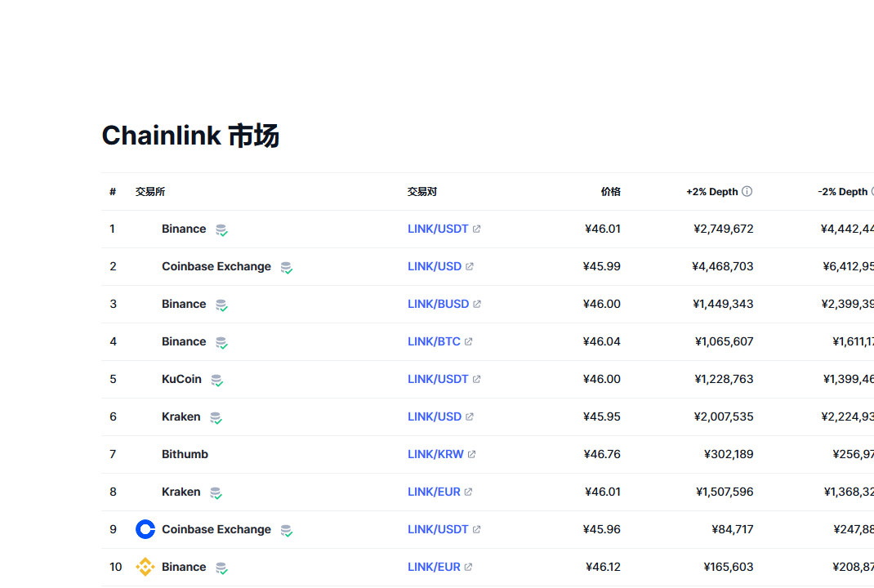874x588 pixels.
Task: Click info icon next to +2% Depth
Action: coord(747,191)
